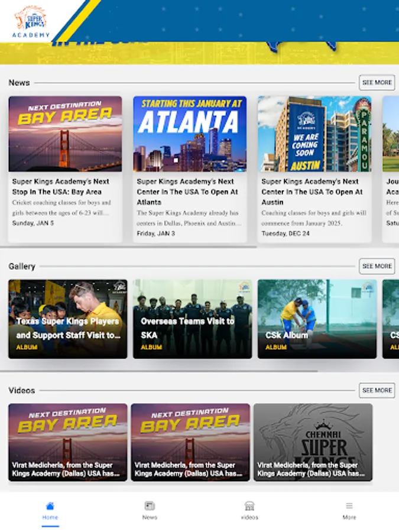Open the Bay Area news image
Image resolution: width=399 pixels, height=532 pixels.
65,134
